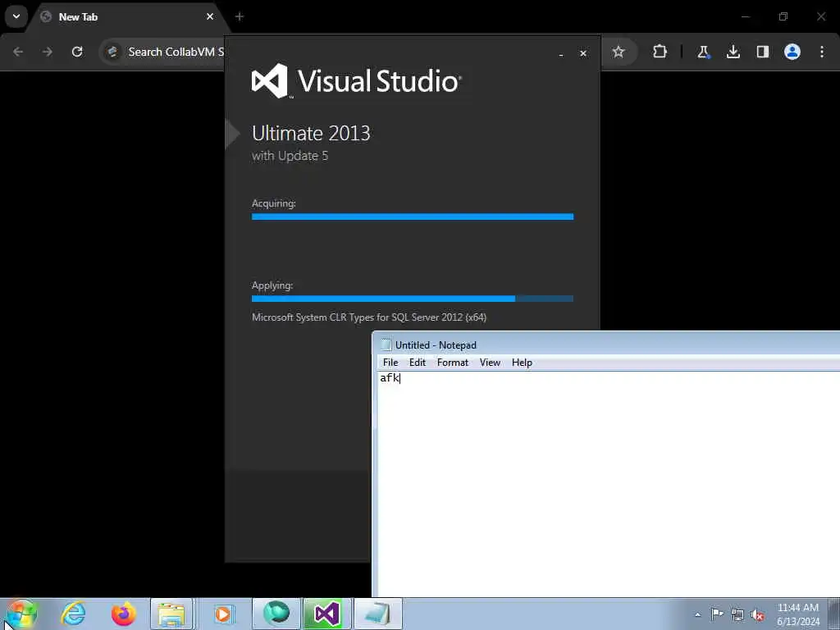This screenshot has width=840, height=630.
Task: Click the Chrome window close button
Action: click(x=820, y=16)
